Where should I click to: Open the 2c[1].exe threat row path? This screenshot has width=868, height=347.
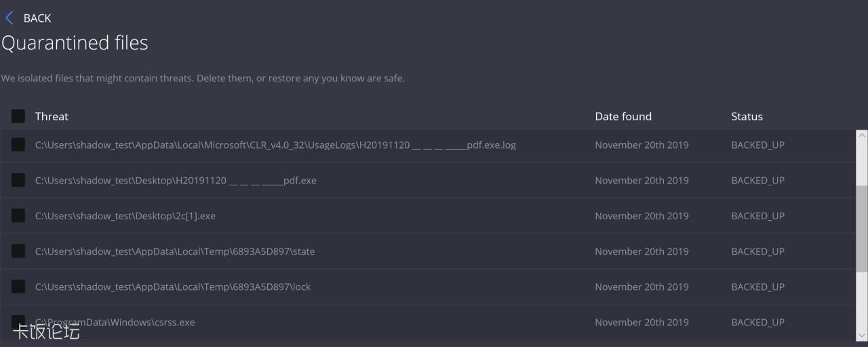(125, 216)
